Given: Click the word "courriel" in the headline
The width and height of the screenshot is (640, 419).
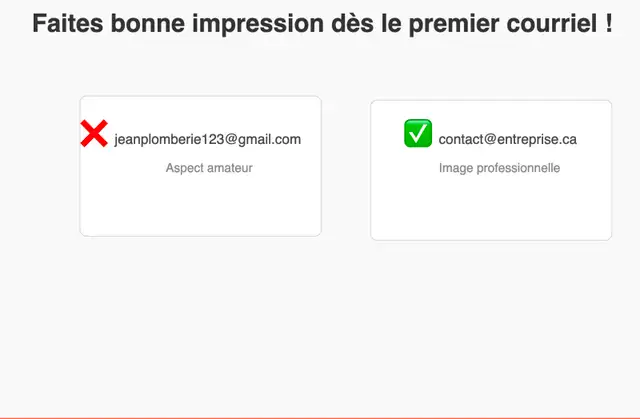Looking at the screenshot, I should 551,23.
